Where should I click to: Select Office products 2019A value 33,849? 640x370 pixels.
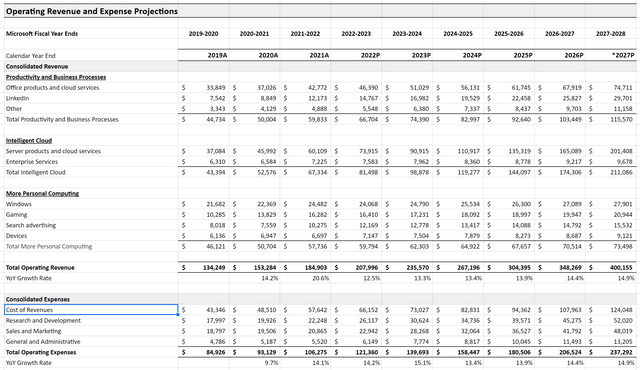tap(216, 88)
